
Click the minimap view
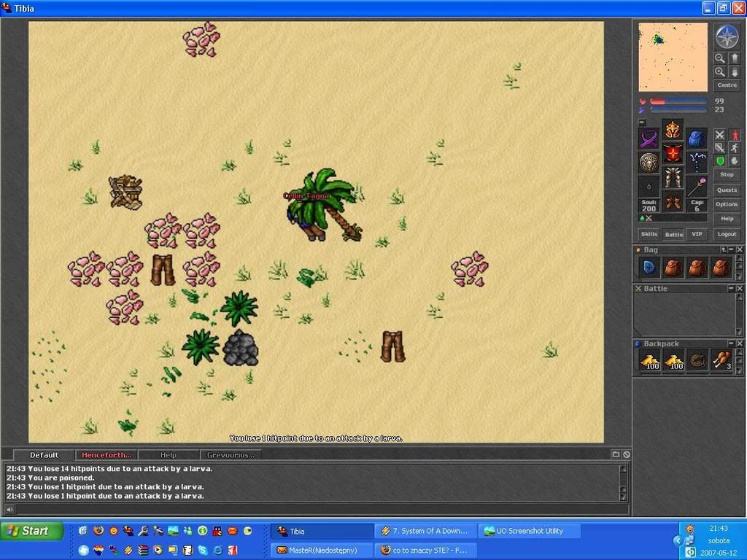(673, 57)
